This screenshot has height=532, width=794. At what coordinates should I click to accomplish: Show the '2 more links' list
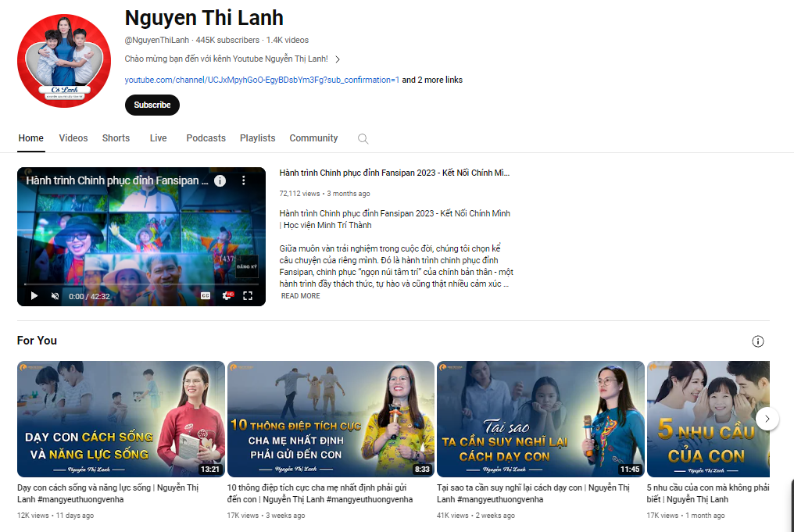tap(432, 80)
